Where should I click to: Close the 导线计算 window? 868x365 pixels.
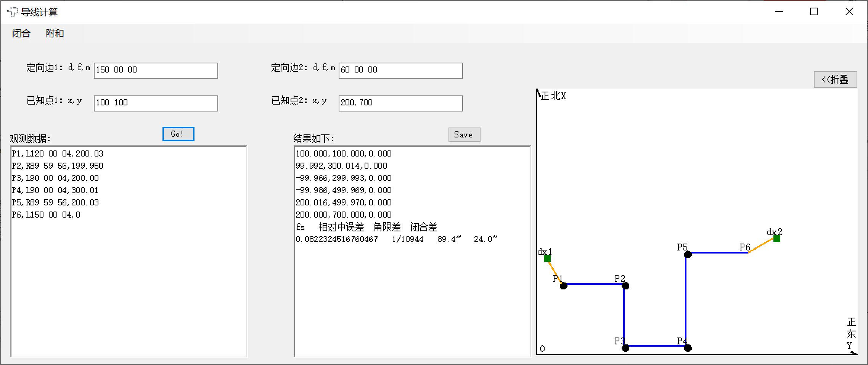[x=849, y=12]
